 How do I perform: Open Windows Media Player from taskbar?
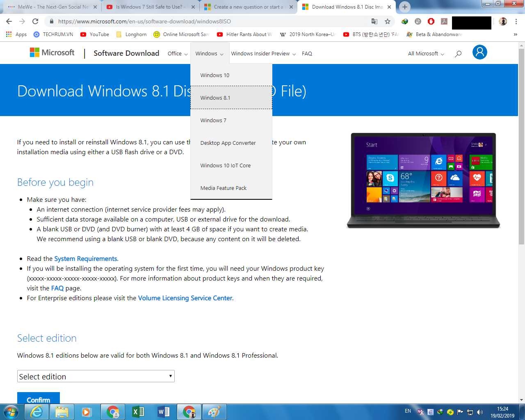[87, 412]
